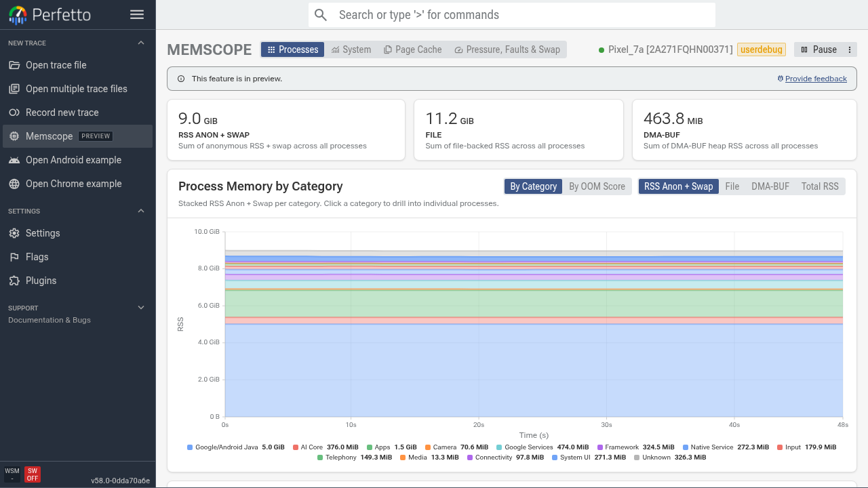Collapse the Settings section

141,211
